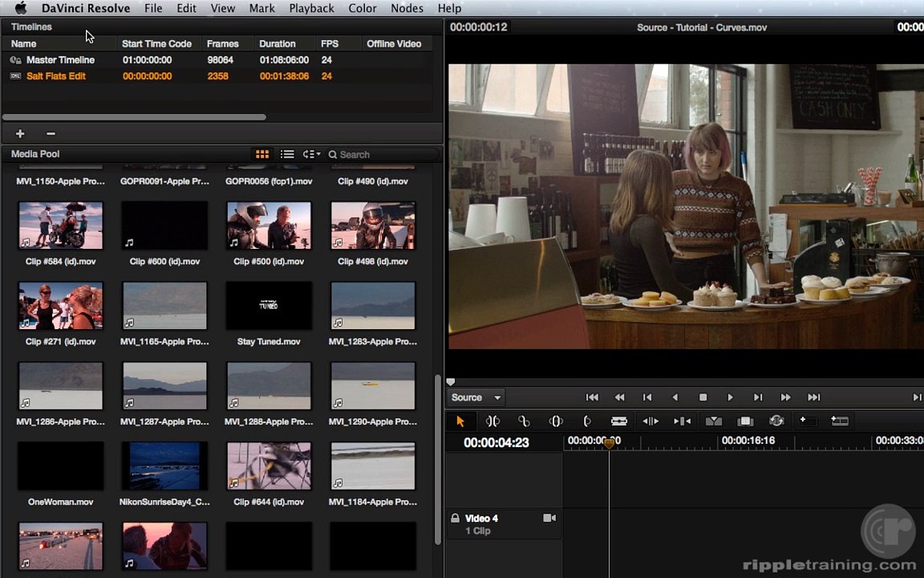The height and width of the screenshot is (578, 924).
Task: Click the inward-arrows join icon in the edit toolbar
Action: [x=682, y=421]
